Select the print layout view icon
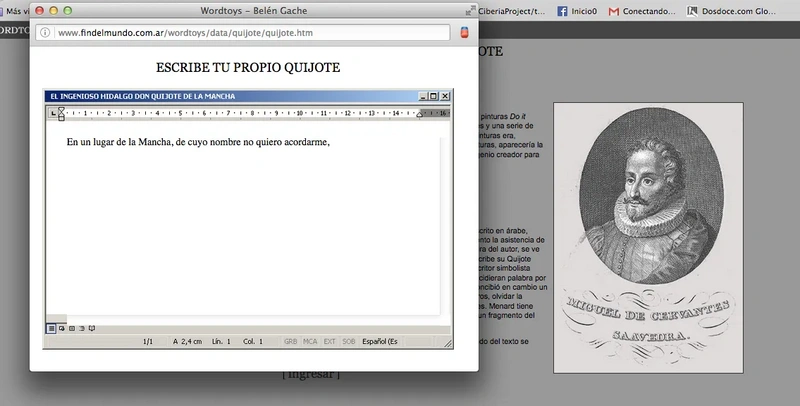This screenshot has width=800, height=406. [72, 328]
